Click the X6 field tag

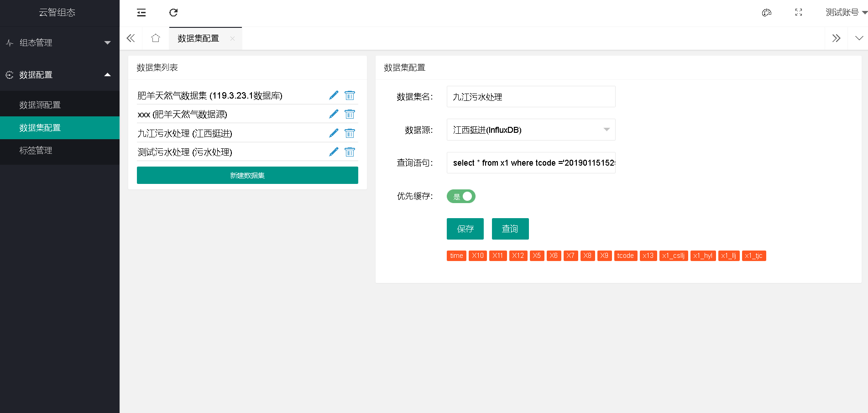(554, 256)
